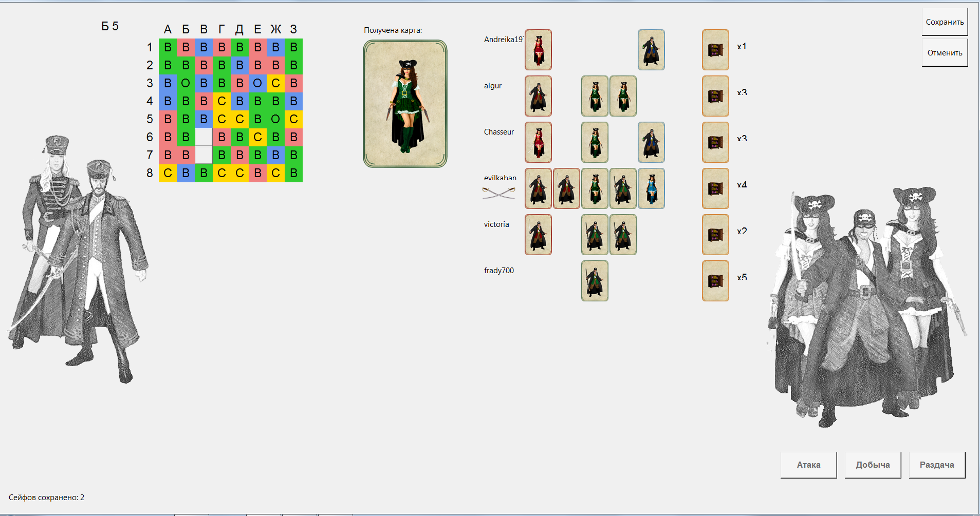Click yellow grid cell Ж3 marked С

pyautogui.click(x=275, y=83)
